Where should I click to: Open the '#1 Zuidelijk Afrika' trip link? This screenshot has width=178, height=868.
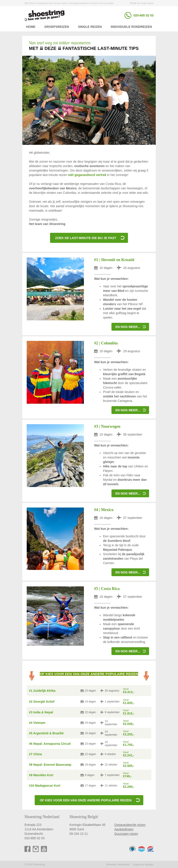(x=42, y=690)
